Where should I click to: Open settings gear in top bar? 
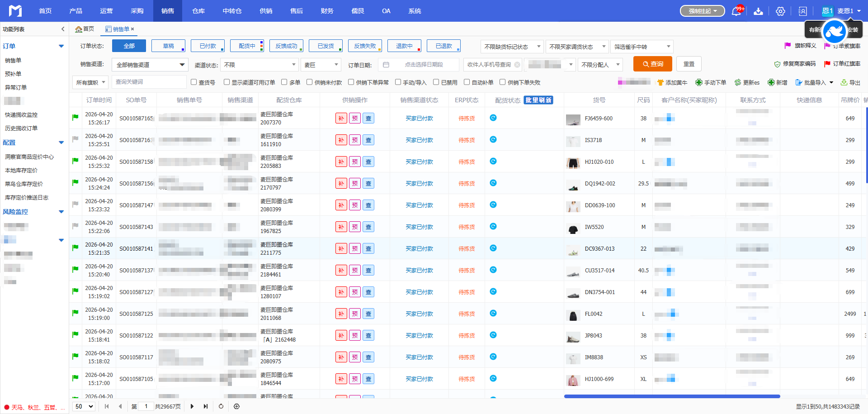tap(780, 11)
